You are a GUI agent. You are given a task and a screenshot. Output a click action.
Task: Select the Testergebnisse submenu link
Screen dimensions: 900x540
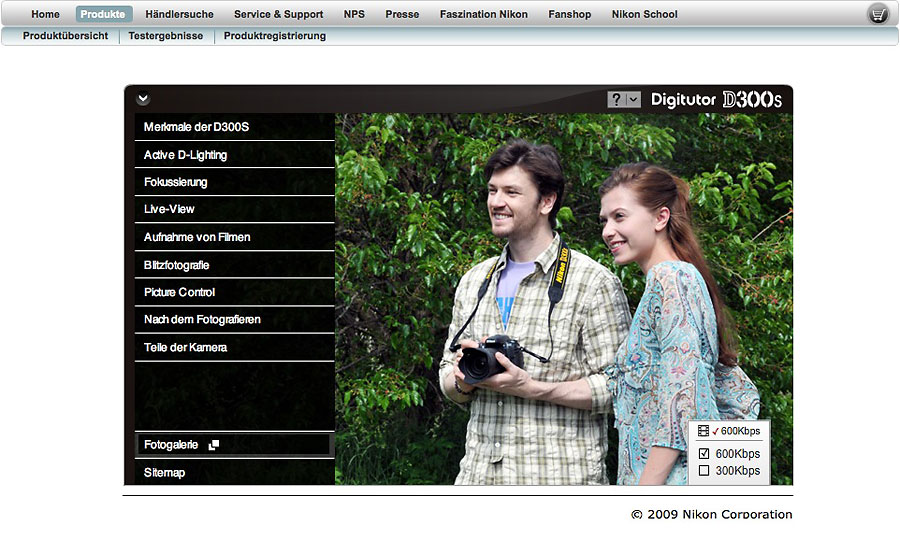coord(165,36)
